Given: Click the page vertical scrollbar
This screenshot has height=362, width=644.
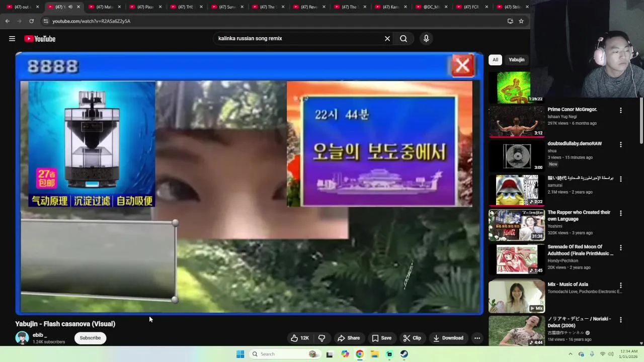Looking at the screenshot, I should (x=641, y=121).
